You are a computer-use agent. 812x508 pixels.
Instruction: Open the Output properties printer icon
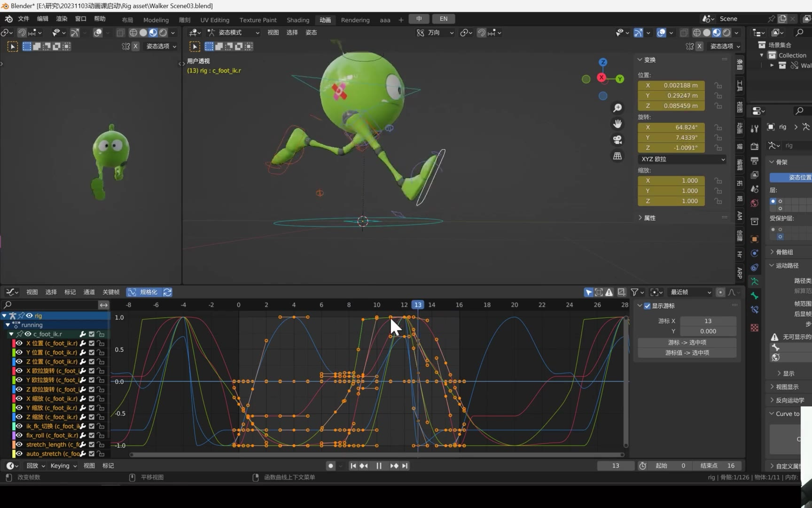pyautogui.click(x=755, y=161)
